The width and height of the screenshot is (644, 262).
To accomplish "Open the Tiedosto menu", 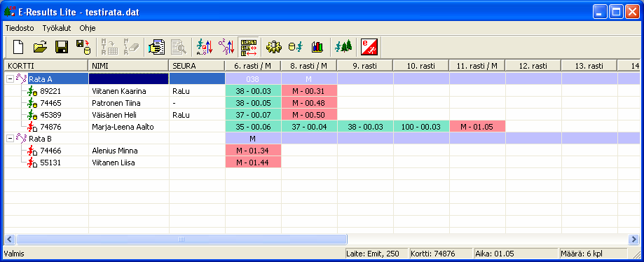I will coord(20,28).
